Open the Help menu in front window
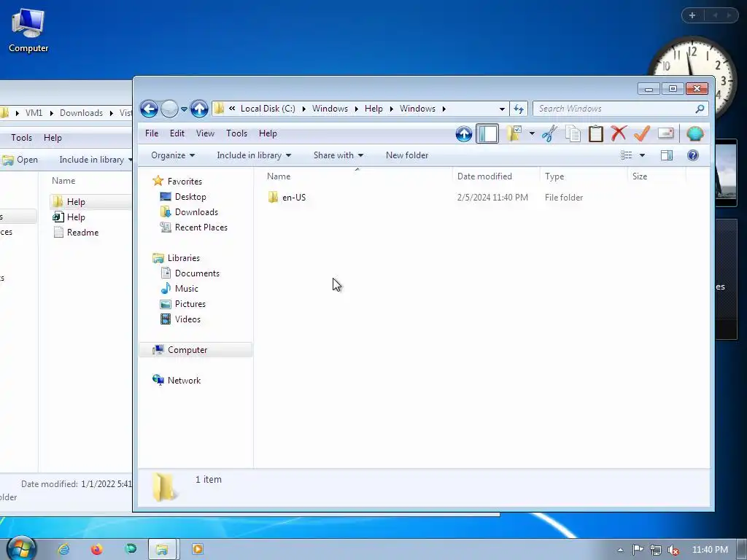This screenshot has width=747, height=560. pos(268,133)
